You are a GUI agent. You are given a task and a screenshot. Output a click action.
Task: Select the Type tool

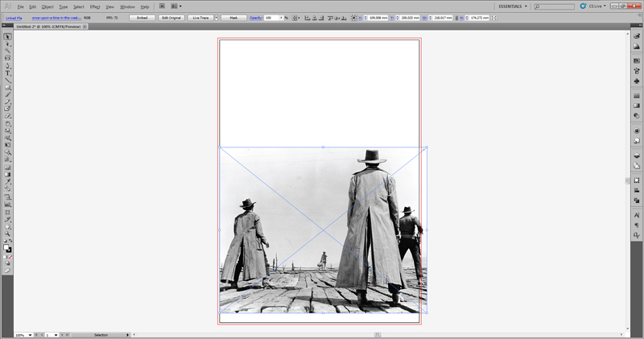(x=7, y=72)
